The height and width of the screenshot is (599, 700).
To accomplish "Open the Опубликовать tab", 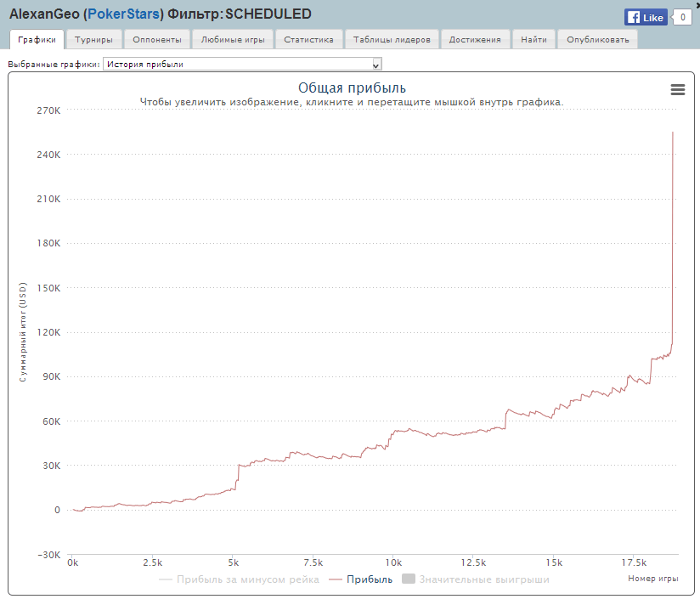I will point(597,40).
